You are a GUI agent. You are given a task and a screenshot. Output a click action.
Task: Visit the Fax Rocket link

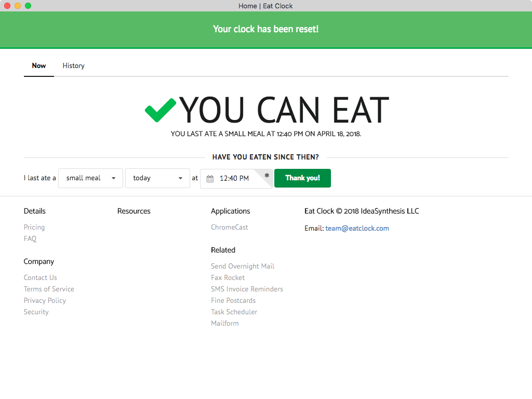click(228, 277)
